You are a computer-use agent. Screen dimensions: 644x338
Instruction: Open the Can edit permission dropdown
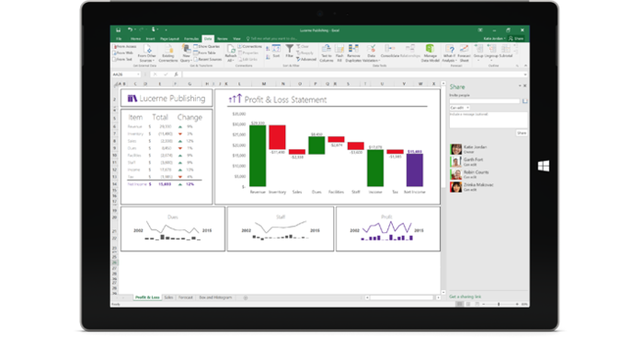pyautogui.click(x=460, y=108)
